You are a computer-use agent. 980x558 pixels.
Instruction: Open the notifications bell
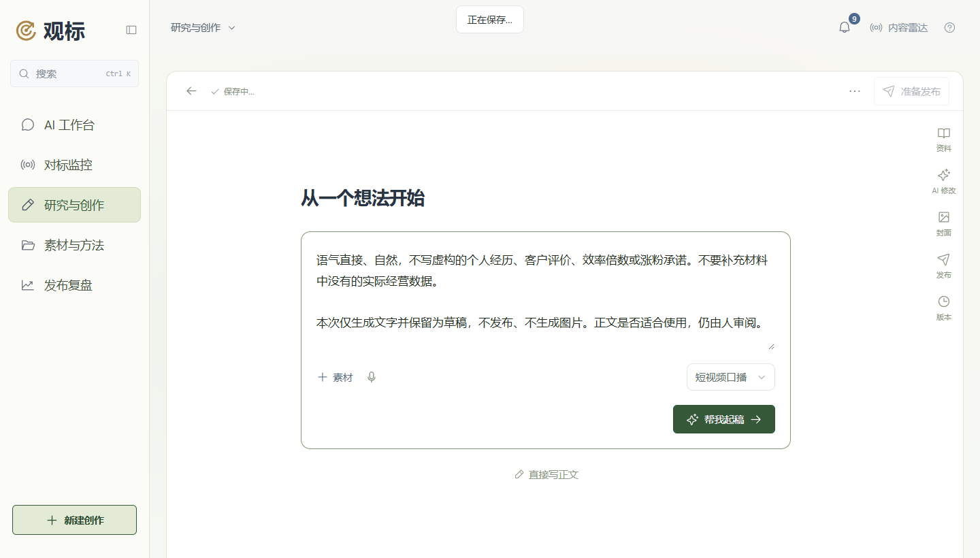pyautogui.click(x=845, y=27)
